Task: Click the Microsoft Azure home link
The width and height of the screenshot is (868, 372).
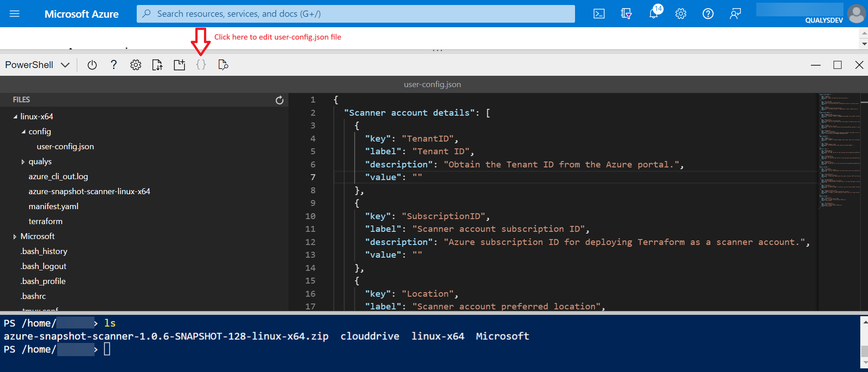Action: click(81, 14)
